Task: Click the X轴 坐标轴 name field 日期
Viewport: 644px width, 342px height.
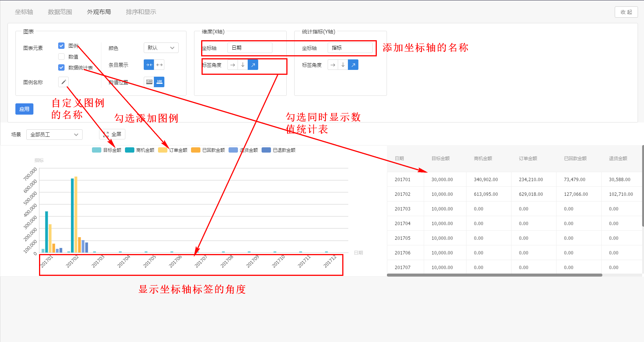Action: coord(250,48)
